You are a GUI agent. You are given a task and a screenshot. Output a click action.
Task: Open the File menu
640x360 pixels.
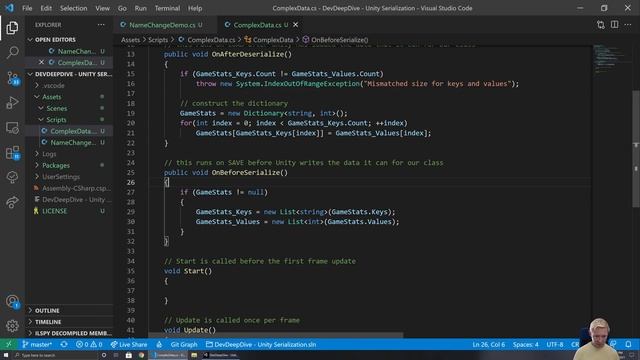tap(27, 8)
